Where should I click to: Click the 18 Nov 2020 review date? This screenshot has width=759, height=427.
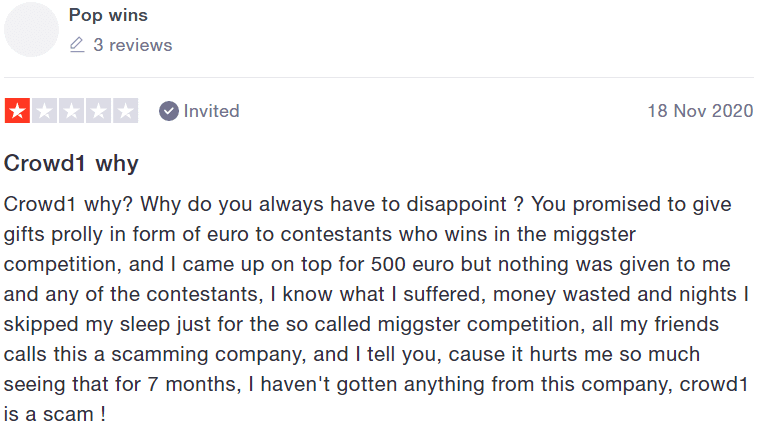click(700, 111)
